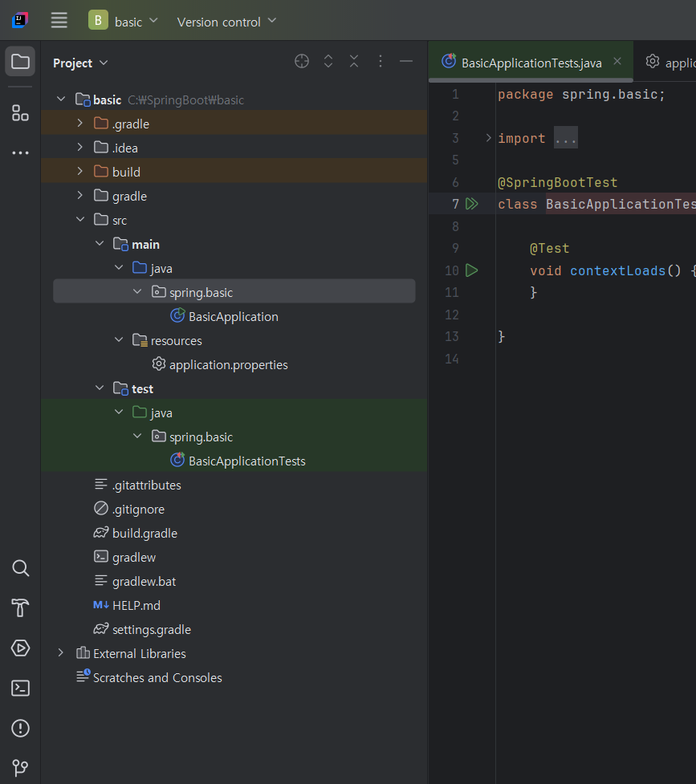Hide the Project tool window
The image size is (696, 784).
tap(406, 61)
